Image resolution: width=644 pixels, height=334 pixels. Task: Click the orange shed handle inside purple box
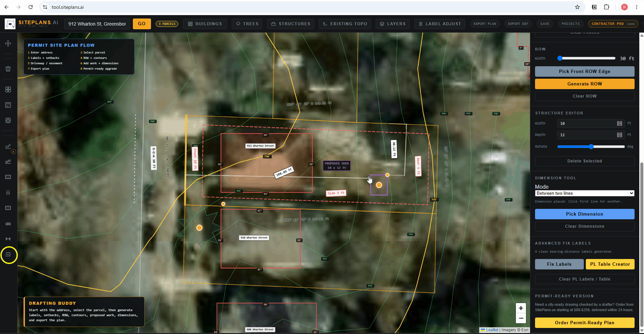point(379,185)
